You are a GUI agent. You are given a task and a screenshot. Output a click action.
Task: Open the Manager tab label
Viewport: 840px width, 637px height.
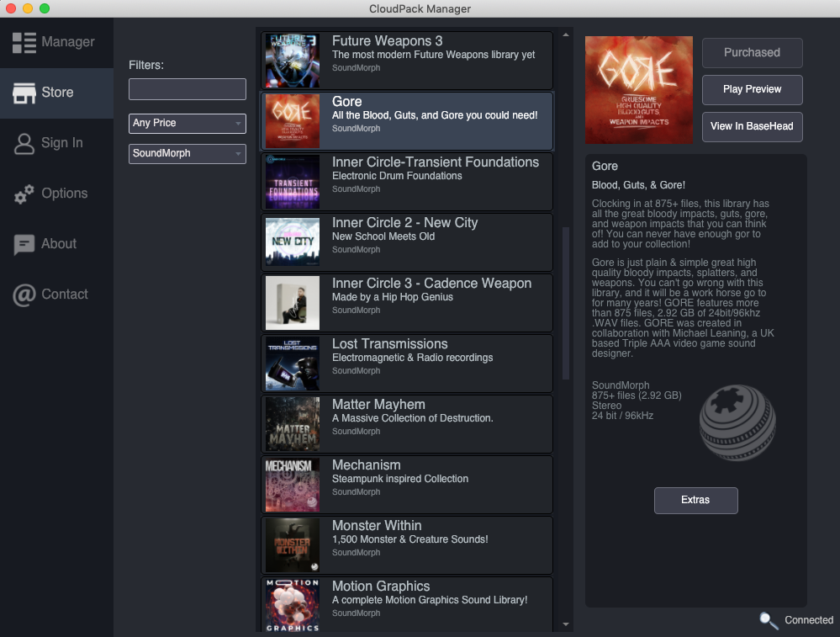tap(68, 42)
